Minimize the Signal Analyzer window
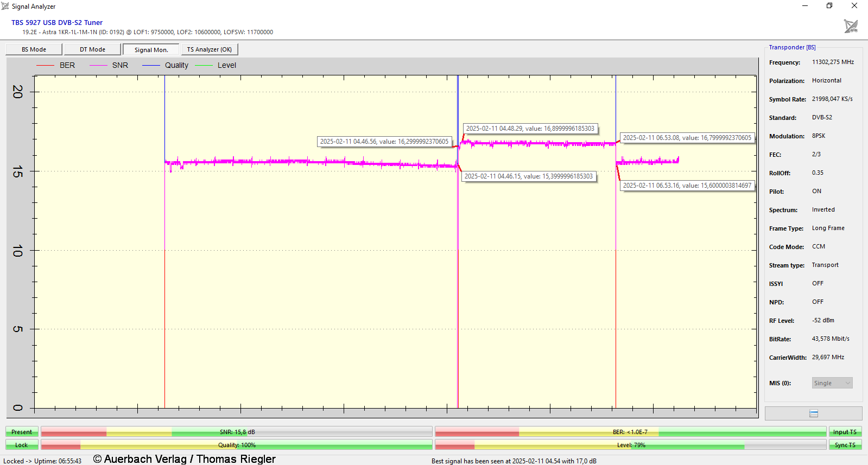Screen dimensions: 868x465 805,6
